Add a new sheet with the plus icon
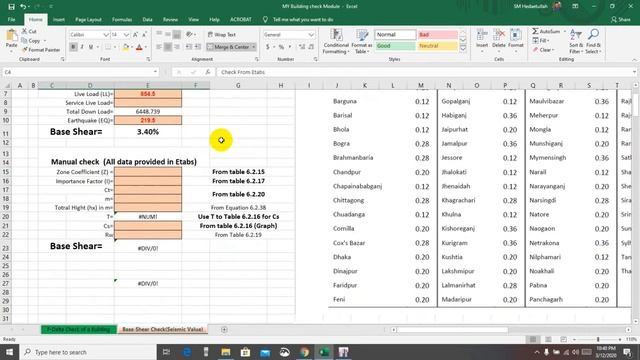 coord(224,329)
